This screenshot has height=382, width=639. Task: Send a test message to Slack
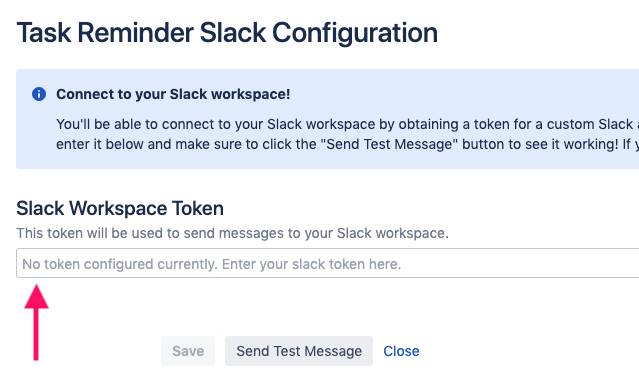(299, 351)
